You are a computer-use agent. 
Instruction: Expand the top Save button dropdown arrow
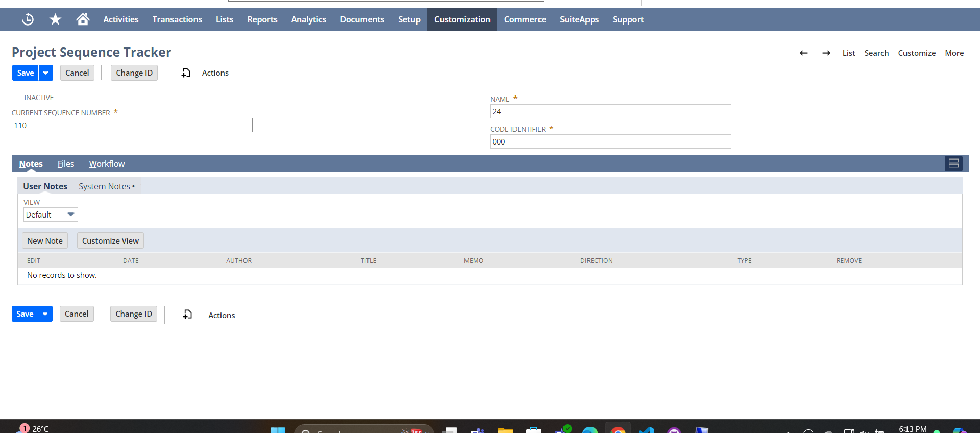(46, 73)
